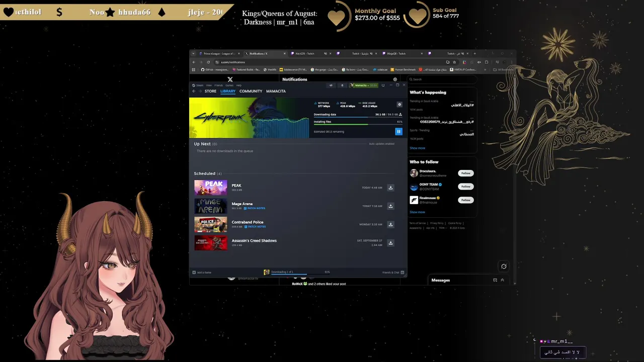The width and height of the screenshot is (644, 362).
Task: Open the Games menu in Steam
Action: (x=229, y=85)
